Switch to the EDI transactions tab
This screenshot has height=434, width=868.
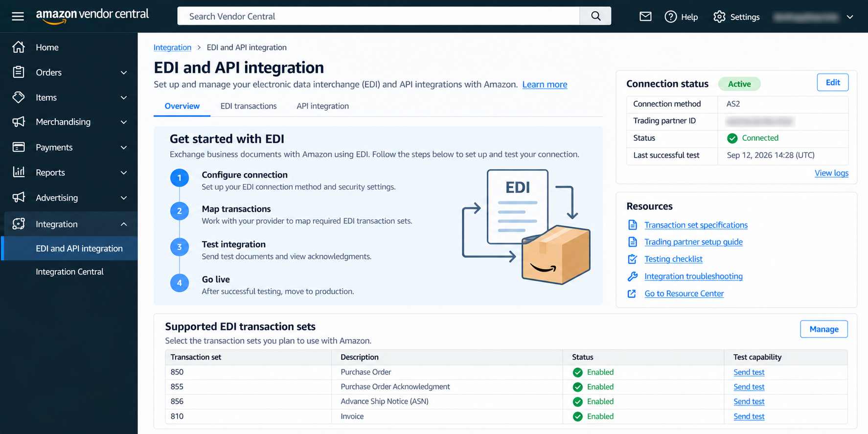(x=249, y=106)
